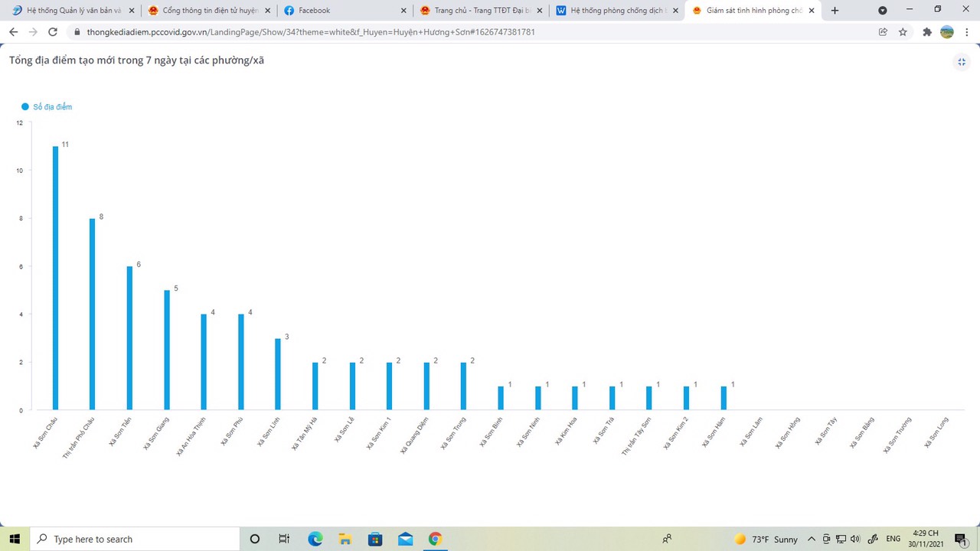980x551 pixels.
Task: Show hidden system tray icons
Action: pyautogui.click(x=812, y=539)
